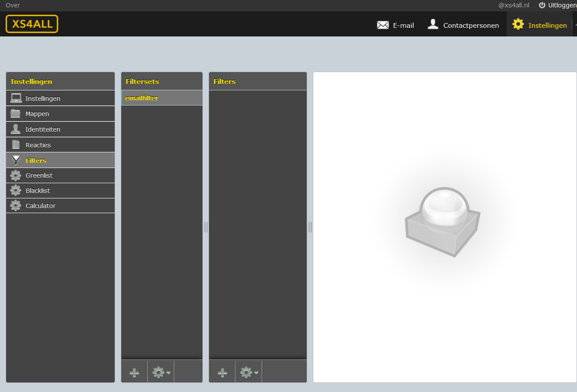The width and height of the screenshot is (577, 392).
Task: Click the person icon beside Identiteiten
Action: click(x=16, y=129)
